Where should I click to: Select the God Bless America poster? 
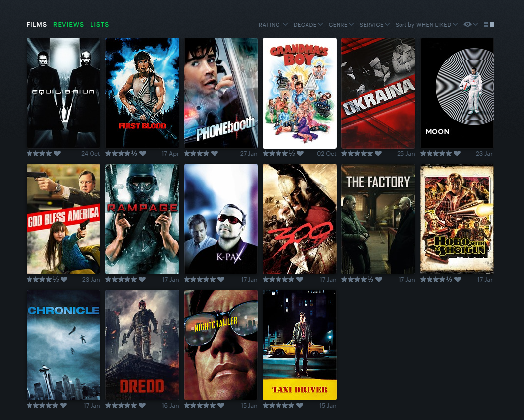coord(63,219)
